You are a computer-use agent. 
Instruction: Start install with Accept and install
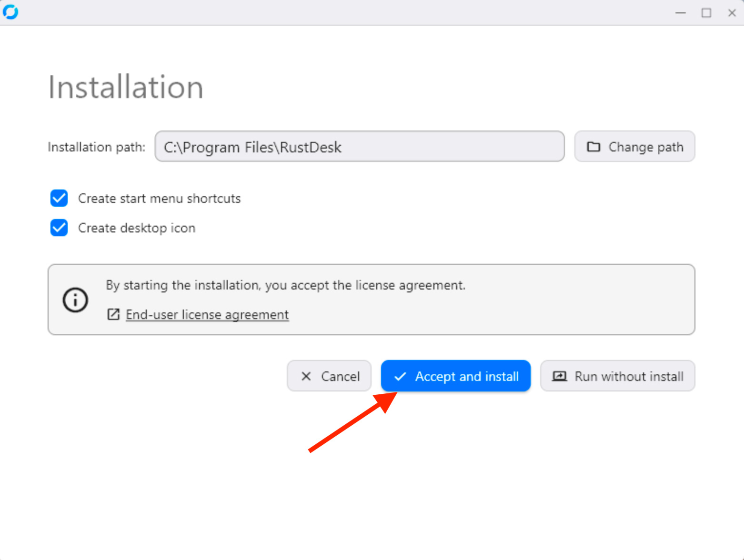(x=456, y=376)
